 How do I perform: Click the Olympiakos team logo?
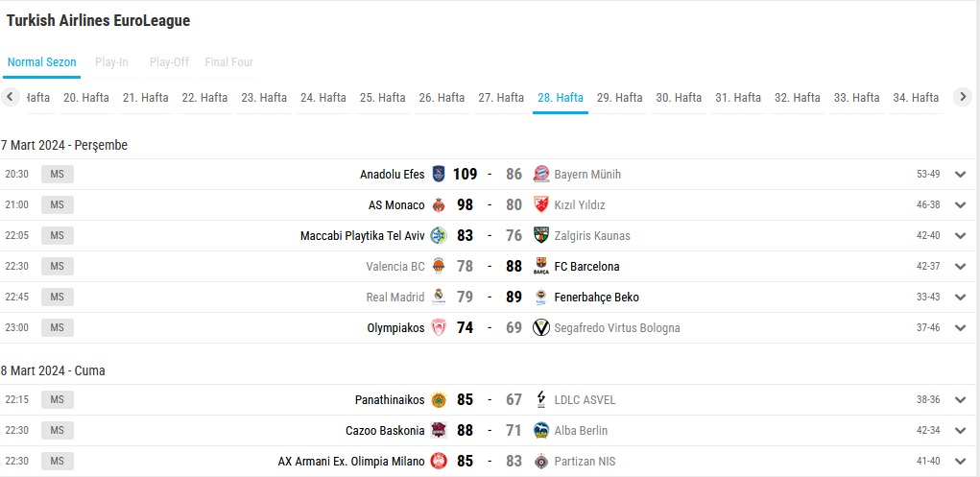[x=439, y=327]
